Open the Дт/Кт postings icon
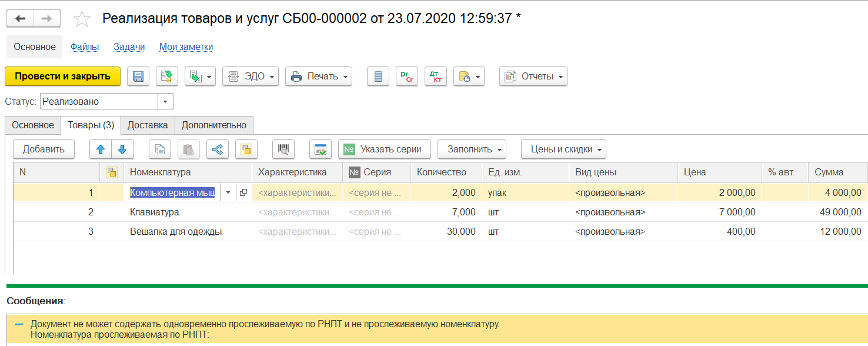Image resolution: width=868 pixels, height=346 pixels. point(436,76)
